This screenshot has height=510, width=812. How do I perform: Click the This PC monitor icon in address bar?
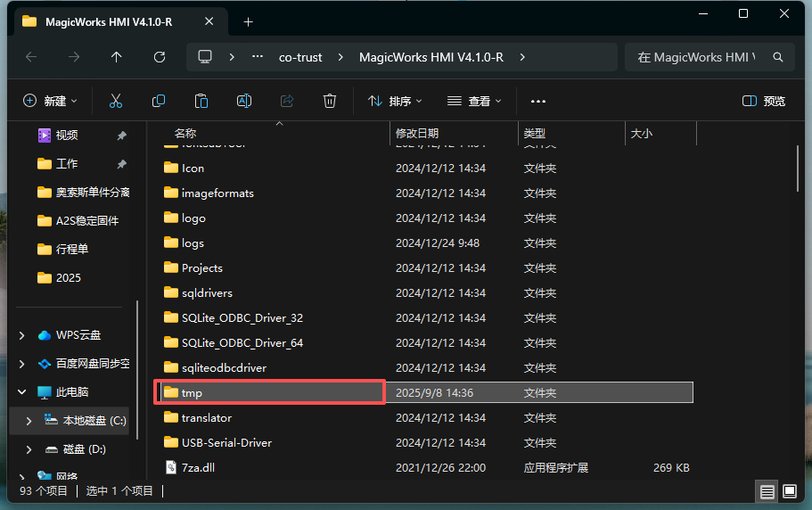pos(205,57)
